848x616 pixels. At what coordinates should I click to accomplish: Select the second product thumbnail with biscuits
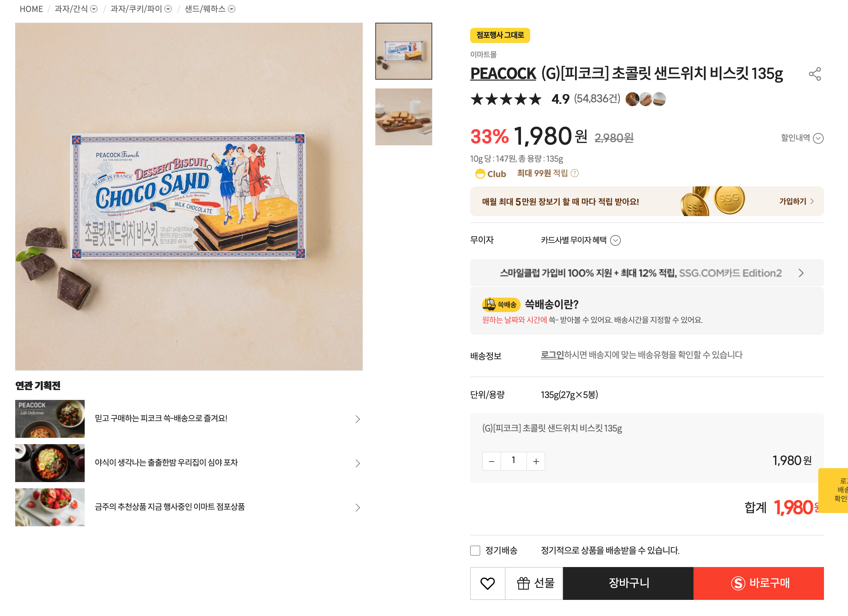(x=403, y=117)
